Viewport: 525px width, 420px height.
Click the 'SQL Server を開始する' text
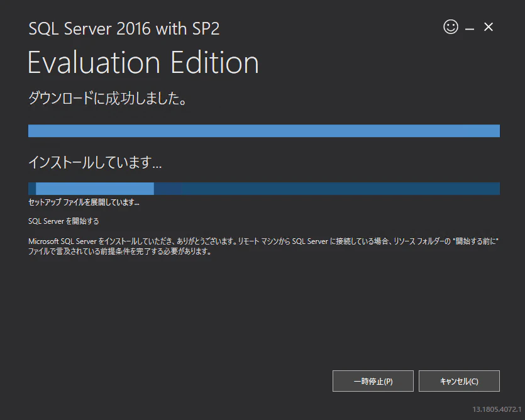[64, 221]
